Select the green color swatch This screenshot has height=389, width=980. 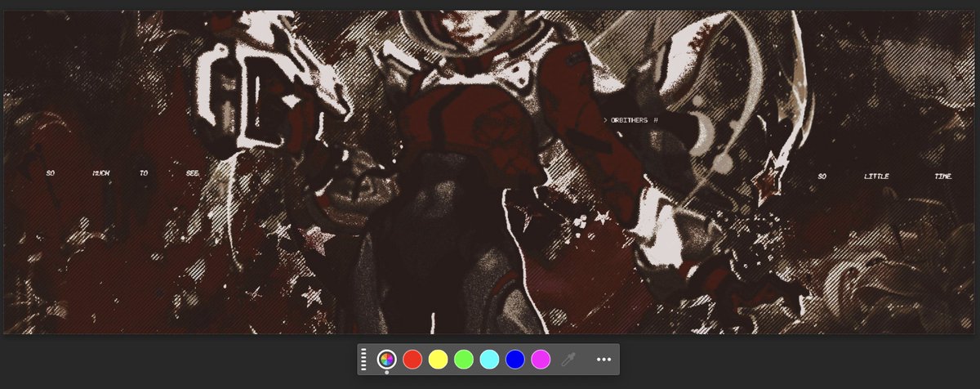pyautogui.click(x=464, y=359)
